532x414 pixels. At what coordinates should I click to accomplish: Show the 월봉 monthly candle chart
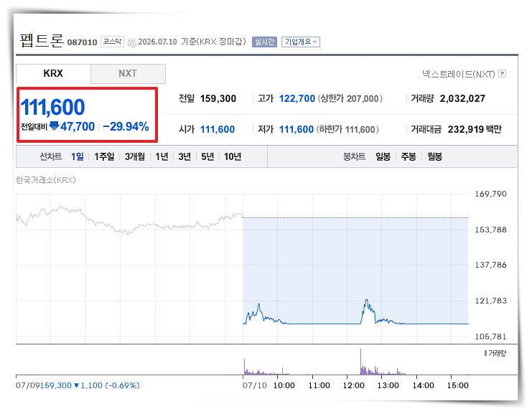click(x=434, y=156)
